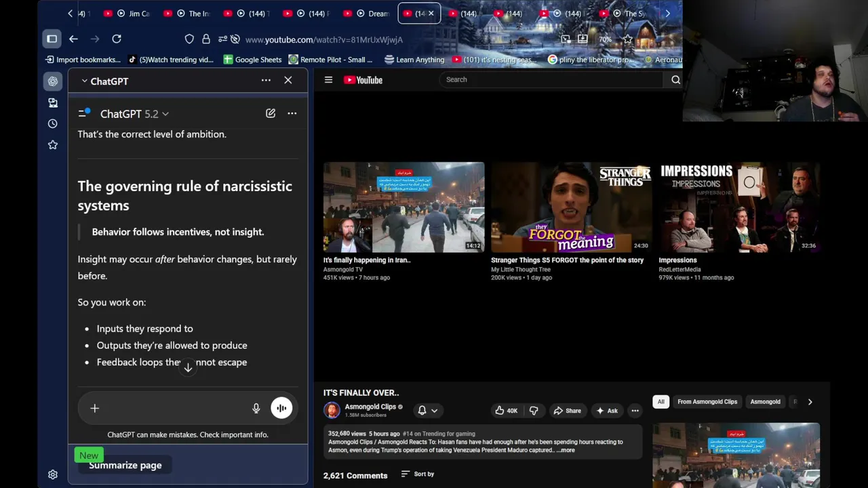The width and height of the screenshot is (868, 488).
Task: Click the site security padlock icon
Action: [x=206, y=39]
